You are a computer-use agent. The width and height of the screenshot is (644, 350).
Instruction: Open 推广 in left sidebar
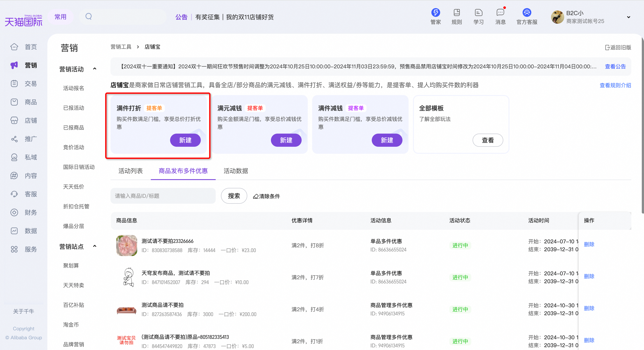pos(24,139)
